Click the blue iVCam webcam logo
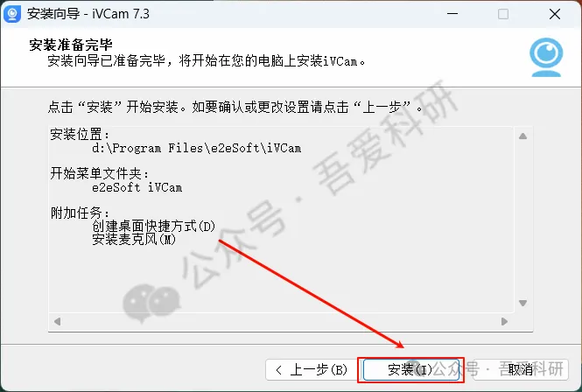This screenshot has height=392, width=582. (x=546, y=57)
